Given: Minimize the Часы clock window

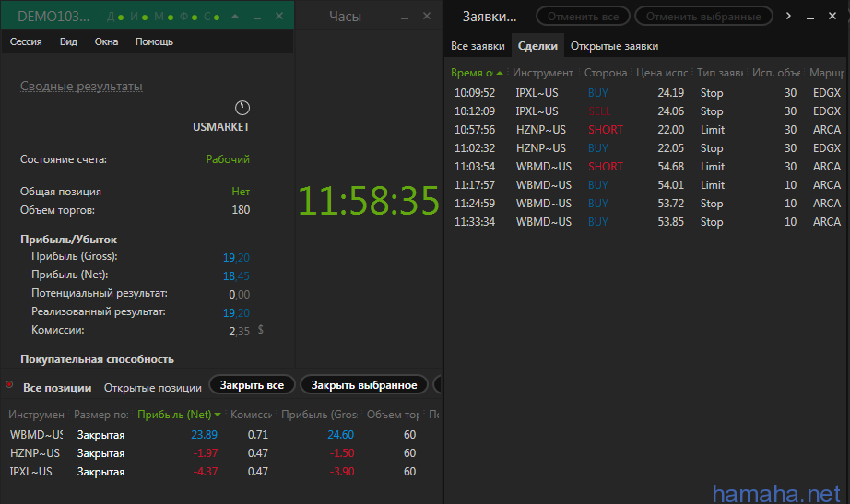Looking at the screenshot, I should point(405,18).
